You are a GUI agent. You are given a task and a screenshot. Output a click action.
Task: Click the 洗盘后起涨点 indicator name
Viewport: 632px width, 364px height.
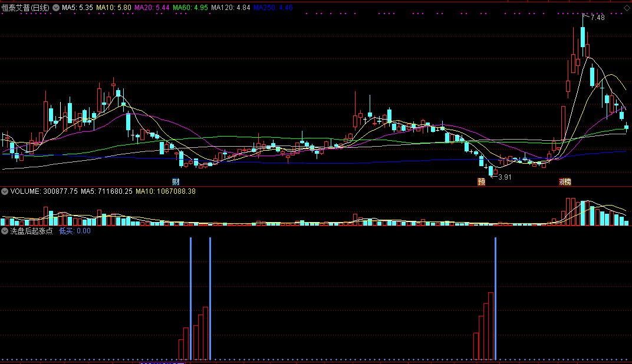point(31,231)
